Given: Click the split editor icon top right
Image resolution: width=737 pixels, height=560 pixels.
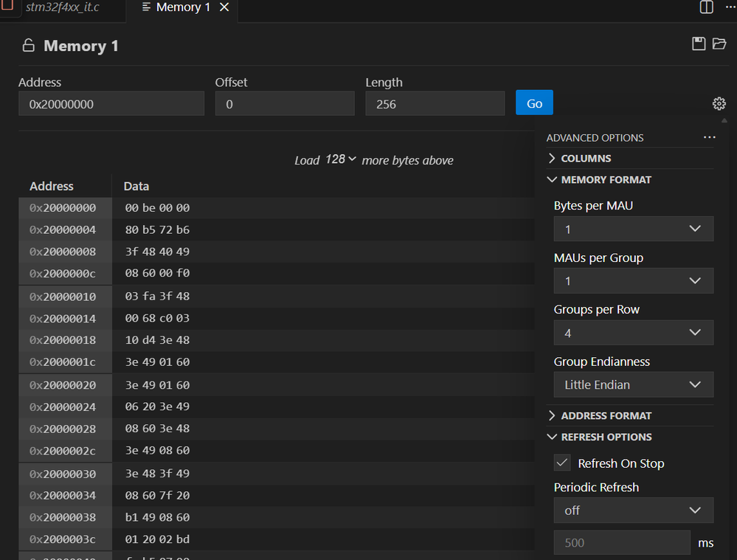Looking at the screenshot, I should [x=705, y=7].
